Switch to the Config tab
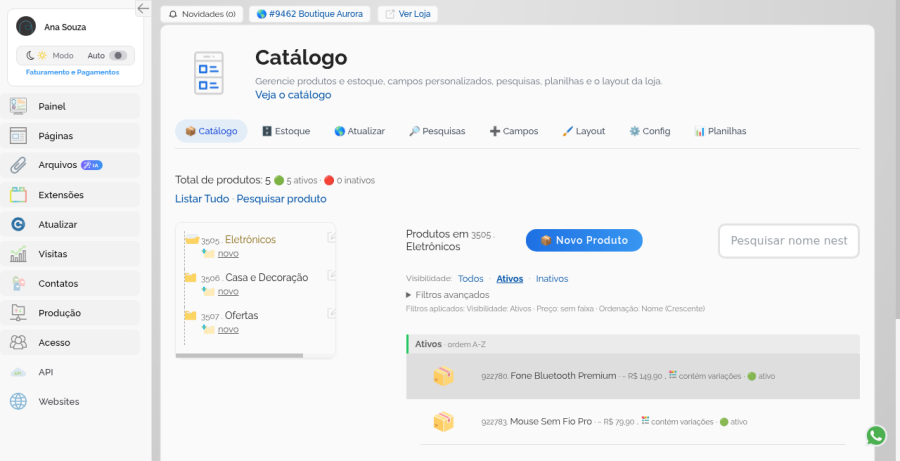This screenshot has height=461, width=900. point(649,131)
